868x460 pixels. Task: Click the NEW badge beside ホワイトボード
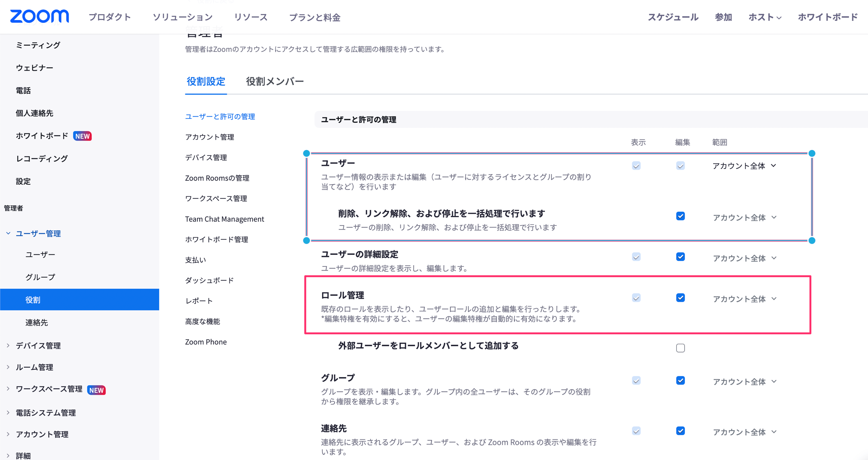pyautogui.click(x=82, y=136)
